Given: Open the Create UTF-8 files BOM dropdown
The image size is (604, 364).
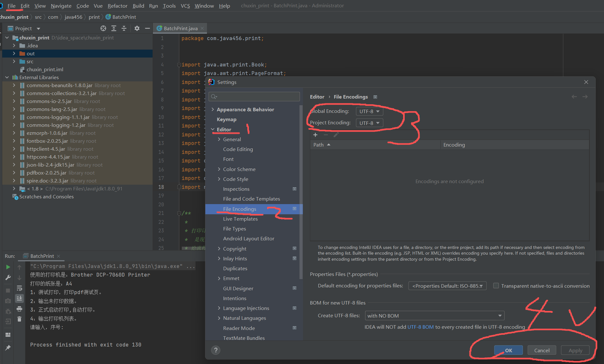Looking at the screenshot, I should [x=434, y=316].
